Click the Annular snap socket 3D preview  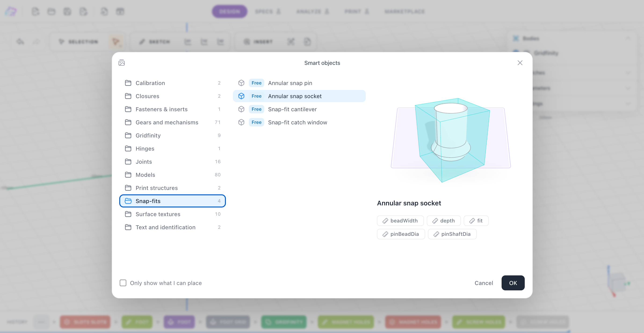pyautogui.click(x=451, y=140)
